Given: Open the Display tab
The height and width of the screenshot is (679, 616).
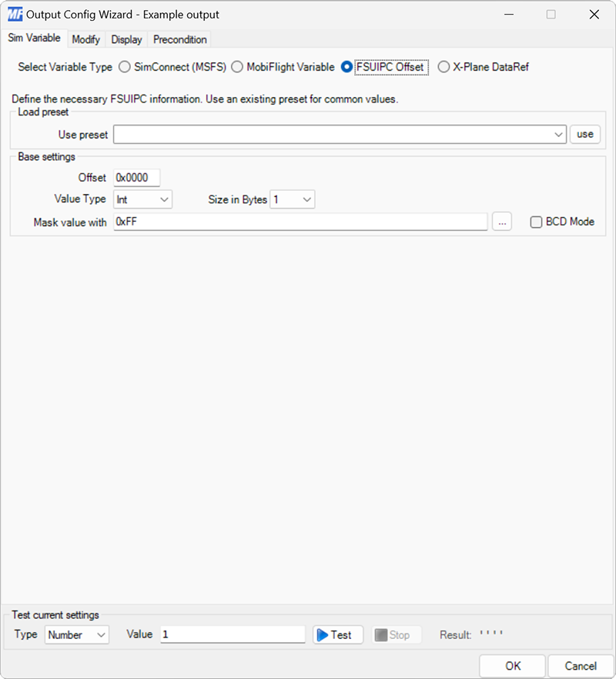Looking at the screenshot, I should [126, 39].
